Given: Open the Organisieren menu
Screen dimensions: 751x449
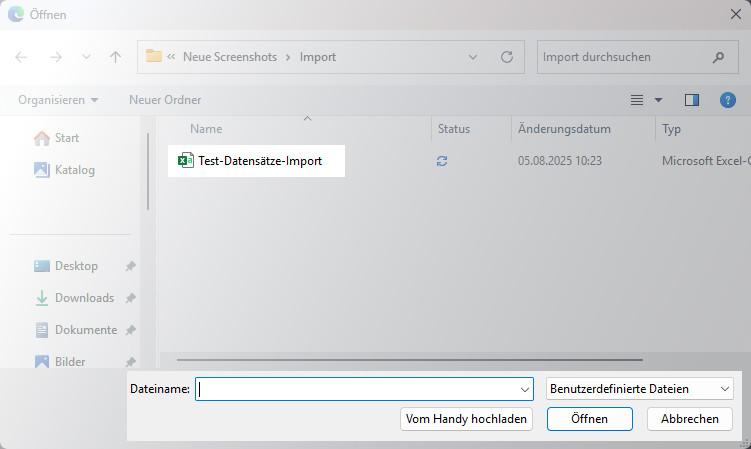Looking at the screenshot, I should tap(58, 100).
